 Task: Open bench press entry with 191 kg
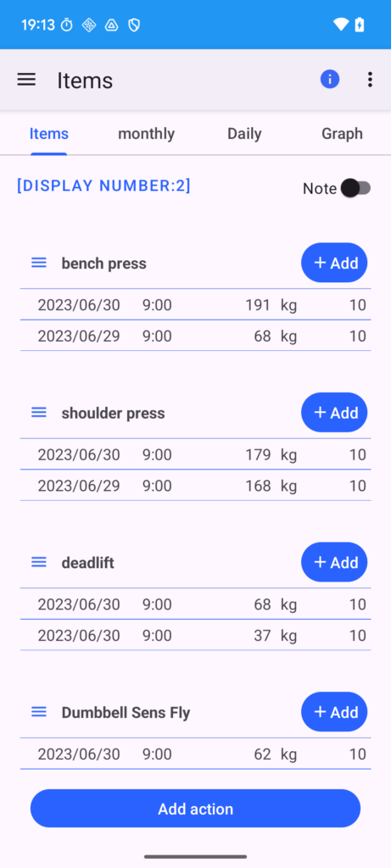[x=195, y=305]
